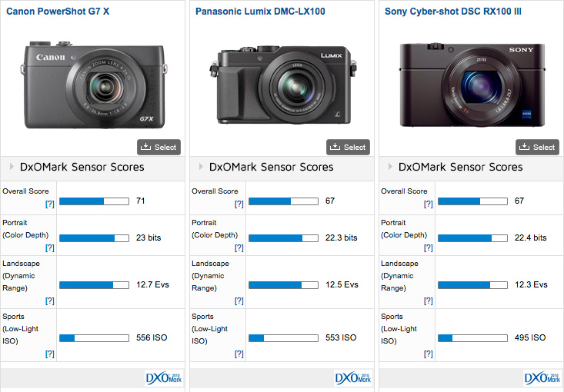Open Sony Sports Low-Light ISO [?] help
Screen dimensions: 564x392
[x=428, y=354]
